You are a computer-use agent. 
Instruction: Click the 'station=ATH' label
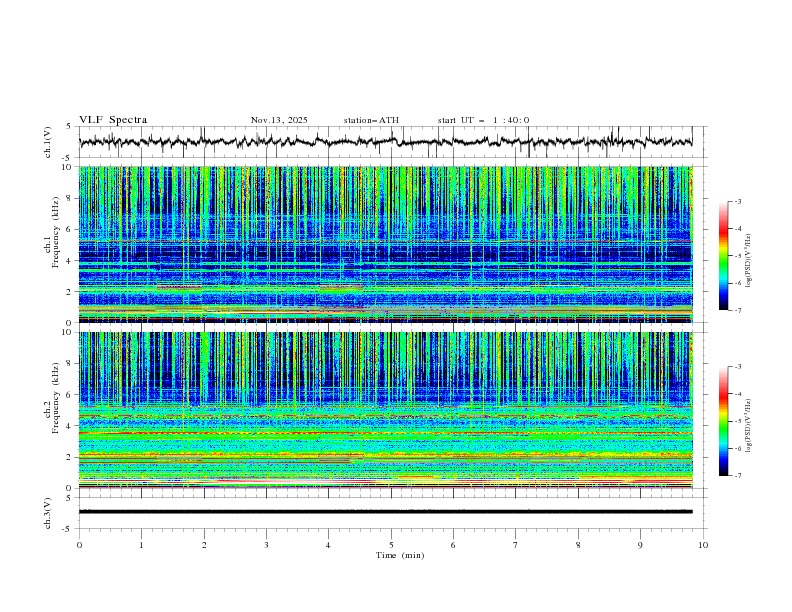(x=371, y=120)
